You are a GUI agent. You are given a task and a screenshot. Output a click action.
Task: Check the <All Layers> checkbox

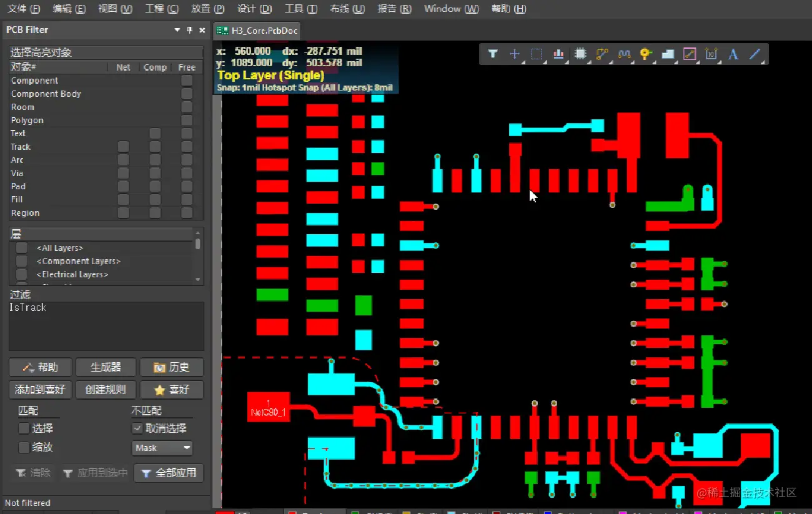coord(22,248)
